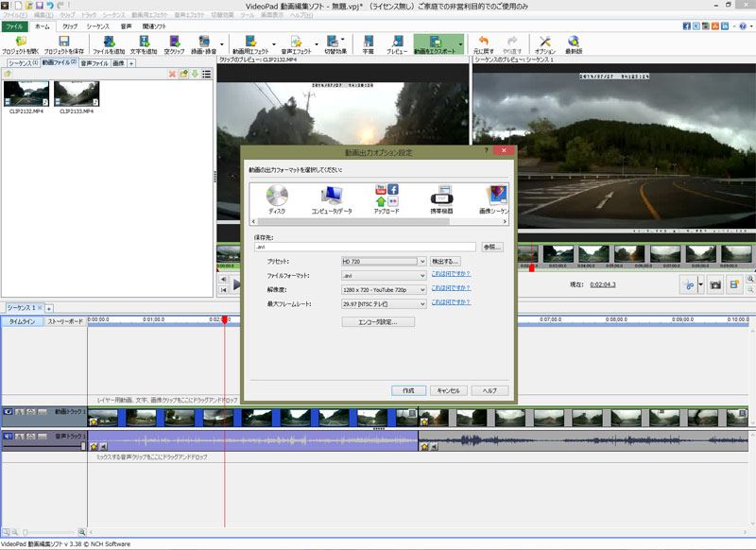Click Export Video toolbar button
The image size is (756, 550).
435,44
